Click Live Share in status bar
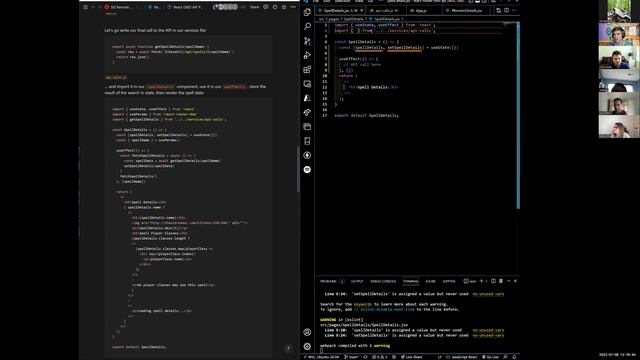 (x=411, y=357)
